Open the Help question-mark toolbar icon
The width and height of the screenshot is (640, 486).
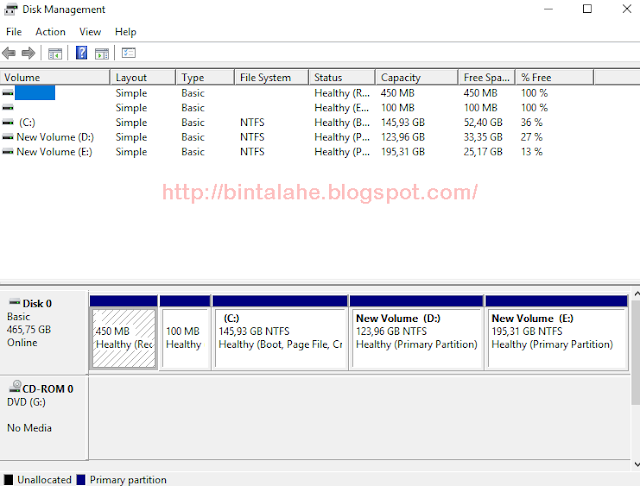(82, 53)
